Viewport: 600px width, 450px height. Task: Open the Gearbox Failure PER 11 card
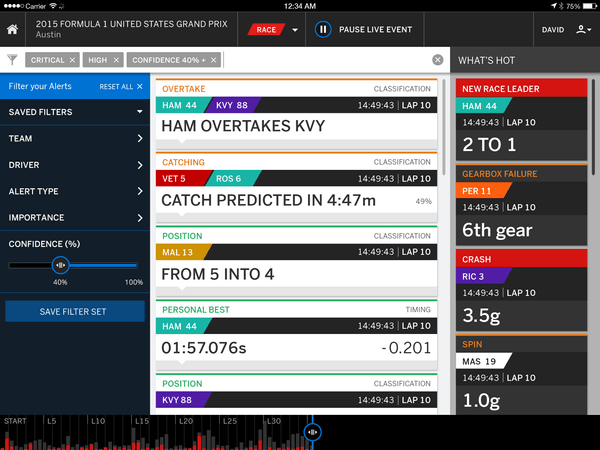point(520,207)
